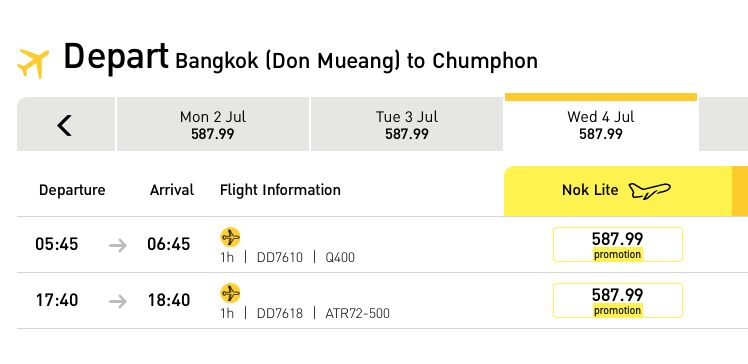
Task: Select the Mon 2 Jul date tab
Action: 213,125
